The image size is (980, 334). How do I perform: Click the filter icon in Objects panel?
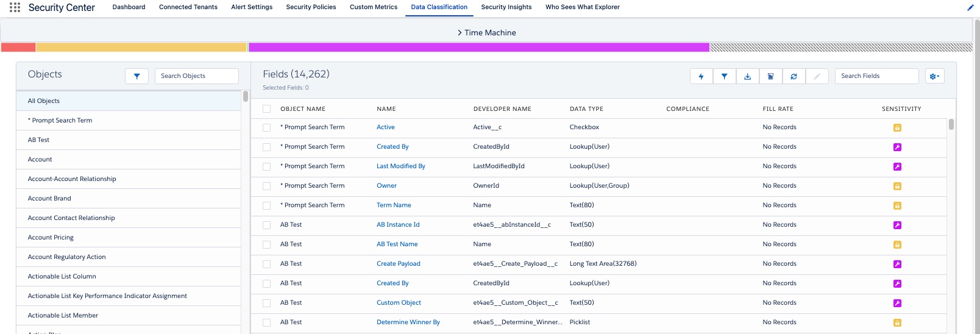click(137, 76)
